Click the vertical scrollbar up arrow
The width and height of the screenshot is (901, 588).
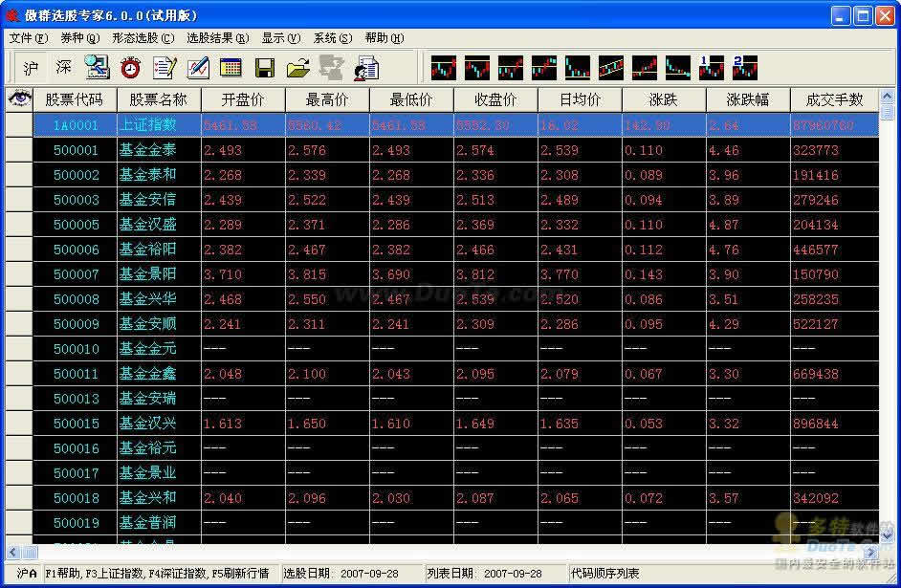click(x=887, y=96)
